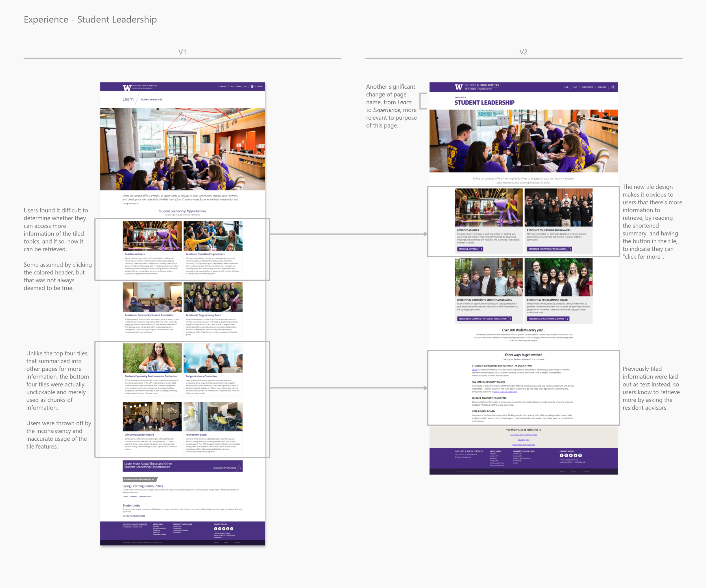This screenshot has width=706, height=588.
Task: Open the Residential Life Activities link in V2
Action: tap(524, 445)
